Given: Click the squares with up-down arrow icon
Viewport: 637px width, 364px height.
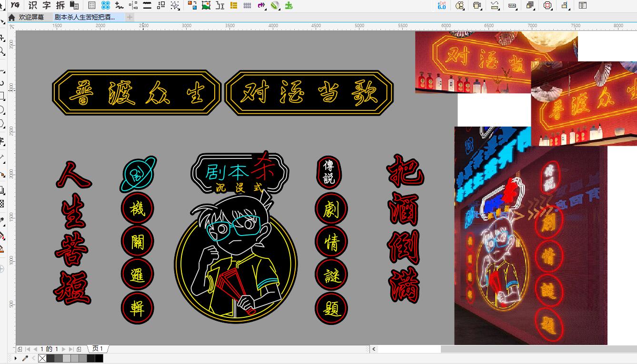Looking at the screenshot, I should pyautogui.click(x=161, y=5).
